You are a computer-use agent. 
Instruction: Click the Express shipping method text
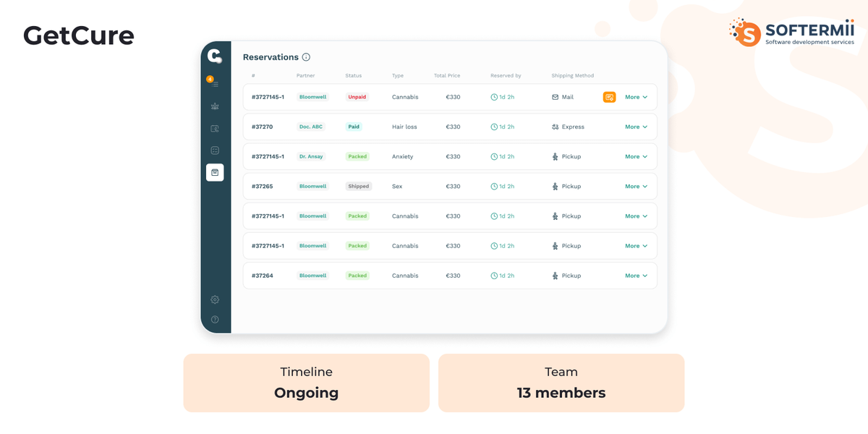[573, 127]
